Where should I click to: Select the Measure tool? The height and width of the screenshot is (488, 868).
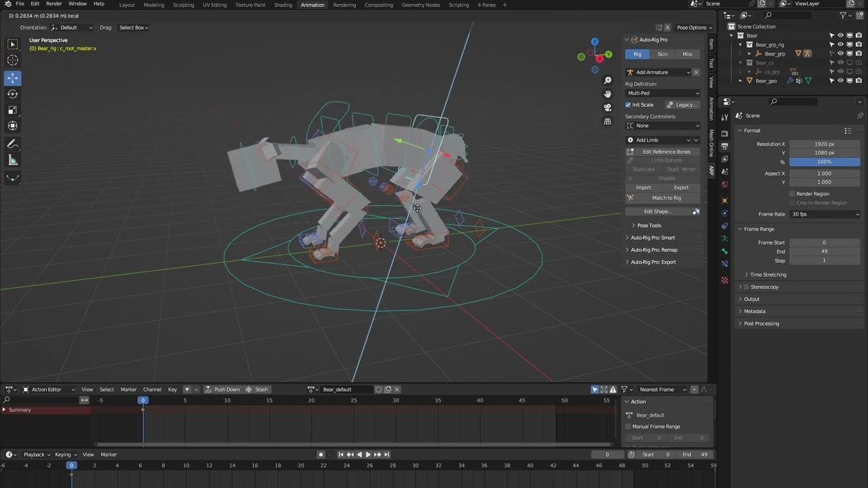[x=12, y=160]
